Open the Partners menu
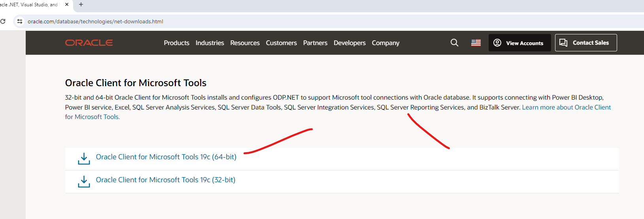The height and width of the screenshot is (219, 644). pos(315,43)
